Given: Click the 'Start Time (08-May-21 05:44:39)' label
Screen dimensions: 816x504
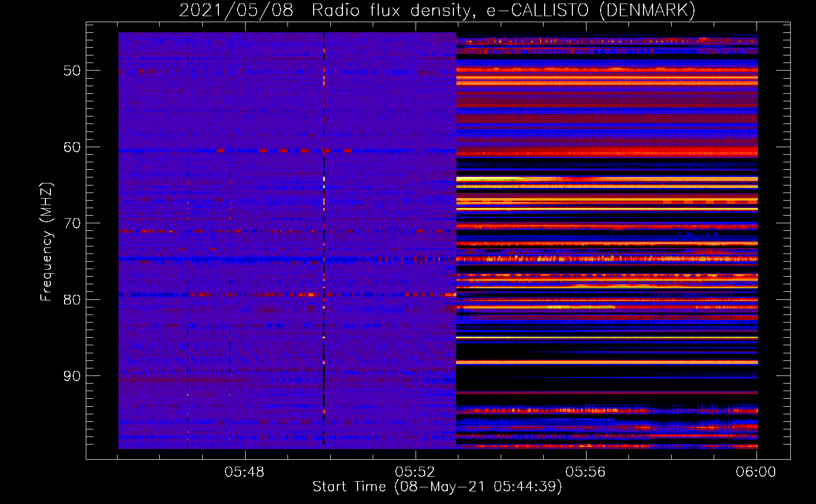Looking at the screenshot, I should 437,487.
